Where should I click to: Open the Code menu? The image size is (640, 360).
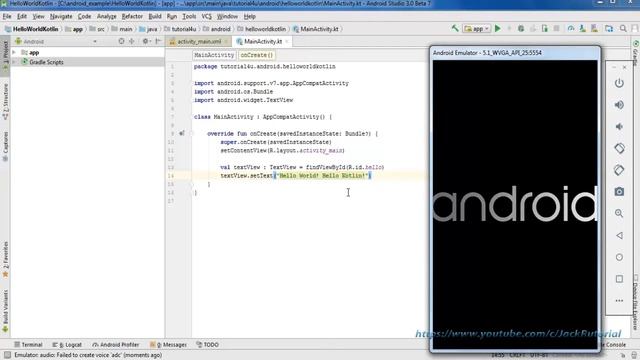(x=84, y=16)
